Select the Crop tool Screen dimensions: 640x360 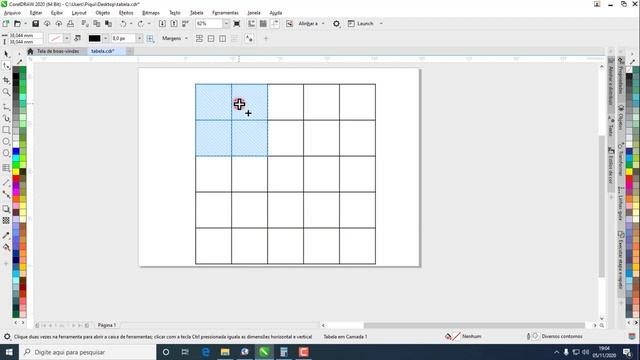tap(6, 80)
